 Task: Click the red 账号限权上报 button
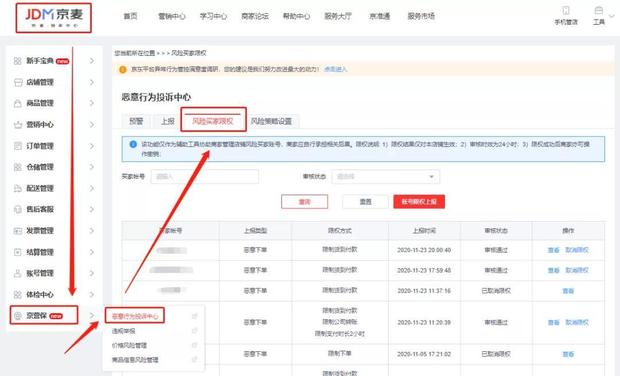tap(419, 202)
